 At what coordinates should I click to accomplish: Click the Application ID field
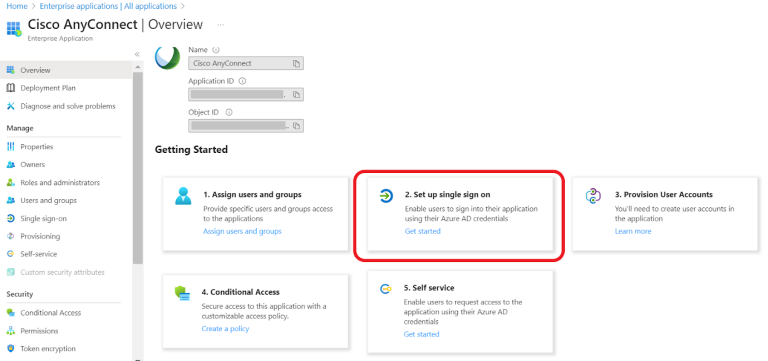pyautogui.click(x=246, y=95)
